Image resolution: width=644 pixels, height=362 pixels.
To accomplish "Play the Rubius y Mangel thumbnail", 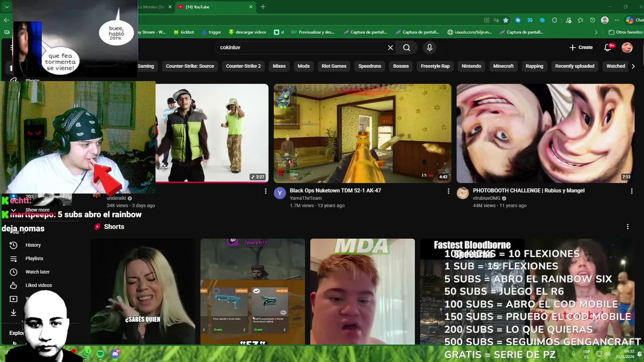I will pyautogui.click(x=545, y=133).
